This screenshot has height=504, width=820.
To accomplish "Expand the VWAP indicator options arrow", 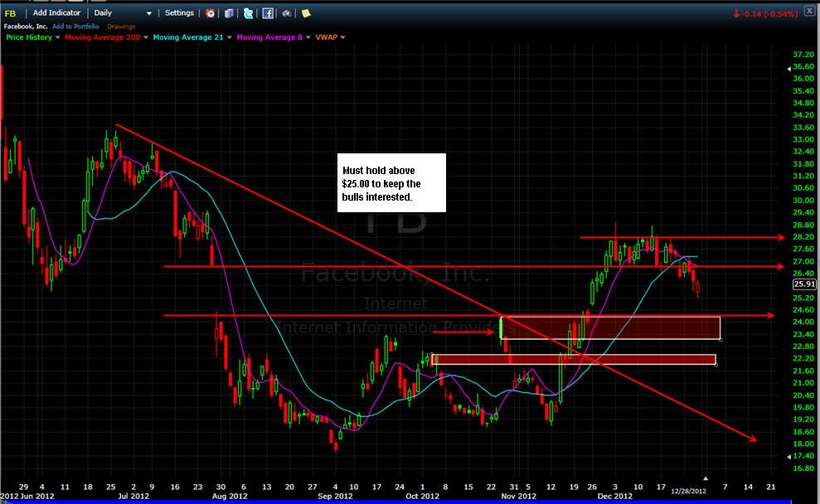I will (342, 37).
